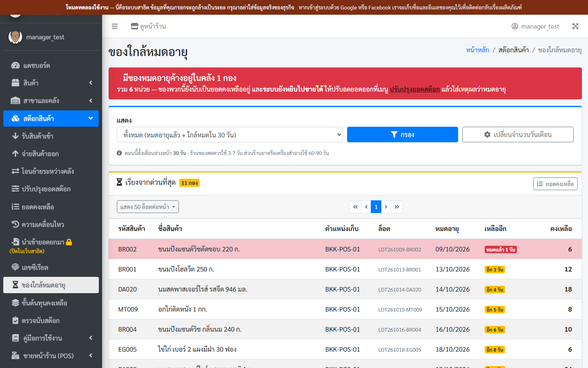The width and height of the screenshot is (588, 368).
Task: Click the layers icon for ชั้นต้นทุนคงเหลือ
Action: [x=16, y=303]
